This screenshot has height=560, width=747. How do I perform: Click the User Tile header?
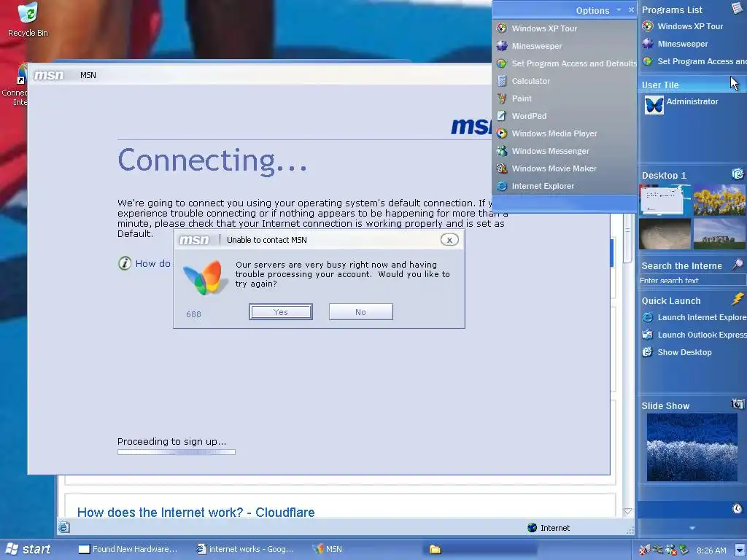(x=692, y=85)
